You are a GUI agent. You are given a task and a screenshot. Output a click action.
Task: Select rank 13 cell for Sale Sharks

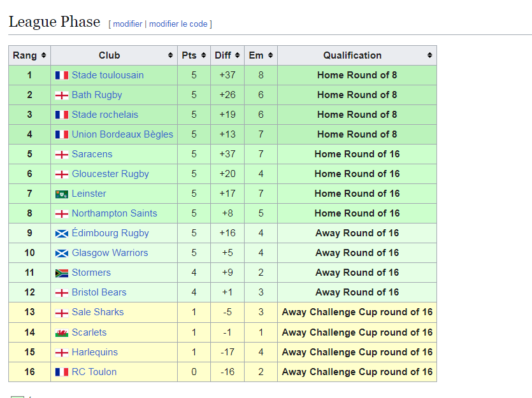[29, 312]
